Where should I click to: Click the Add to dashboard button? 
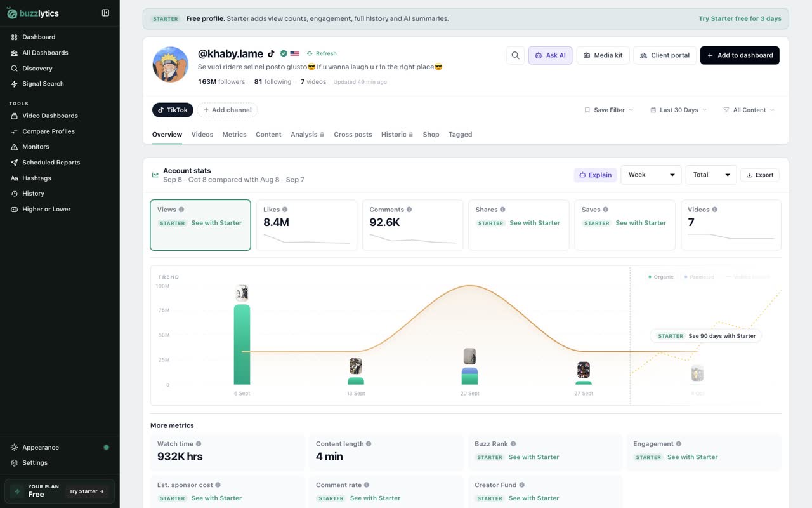point(740,55)
